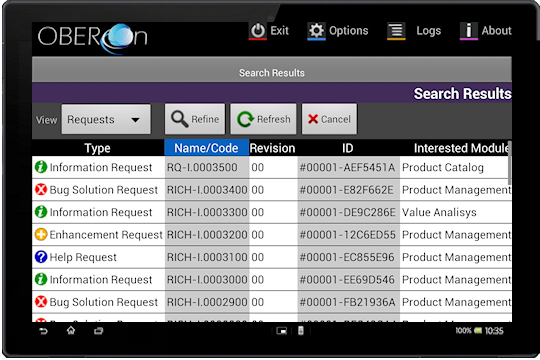Image resolution: width=540 pixels, height=360 pixels.
Task: Sort by the Type column header
Action: [x=98, y=148]
